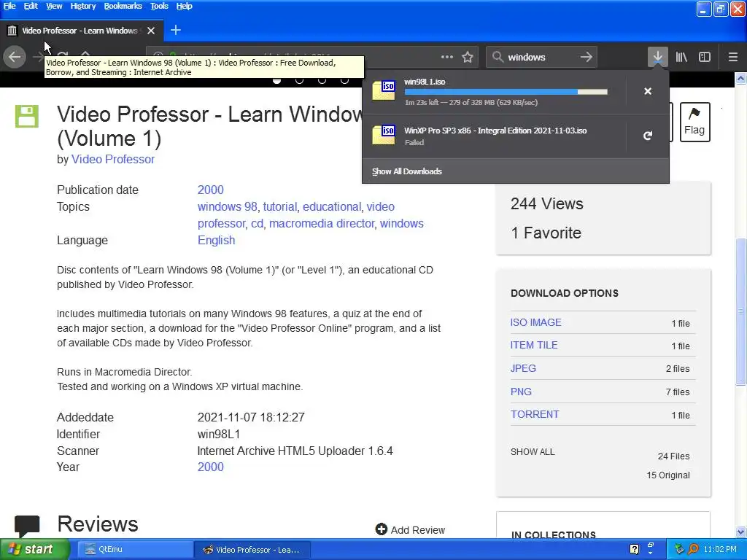This screenshot has width=747, height=560.
Task: Expand the PNG download option
Action: click(x=521, y=392)
